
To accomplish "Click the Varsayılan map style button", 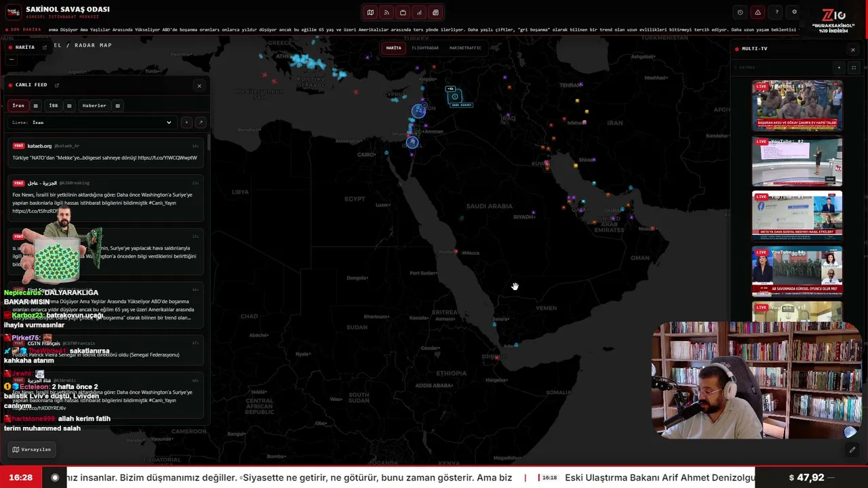I will pyautogui.click(x=32, y=449).
